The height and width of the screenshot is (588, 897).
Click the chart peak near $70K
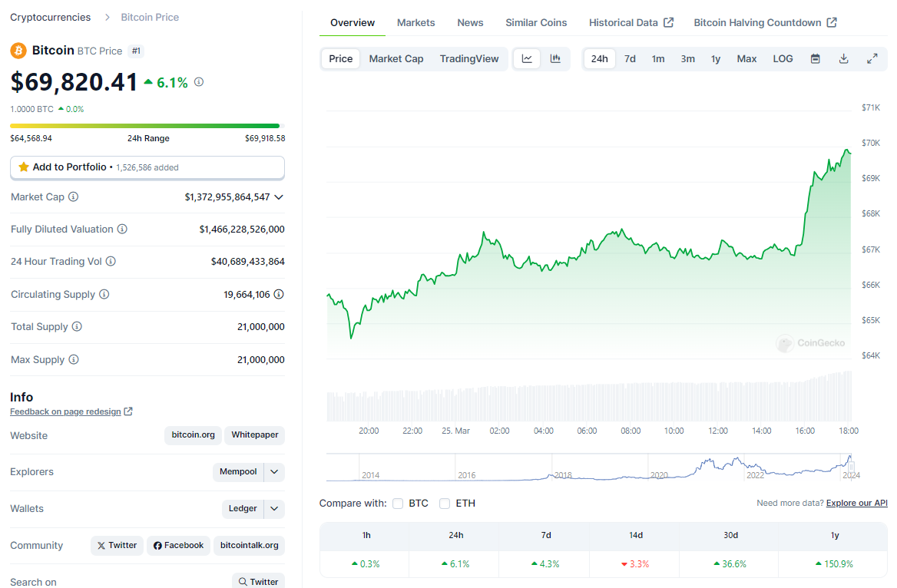click(846, 150)
